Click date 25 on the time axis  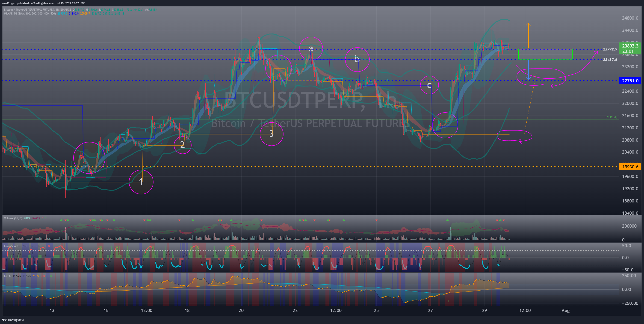tap(376, 310)
